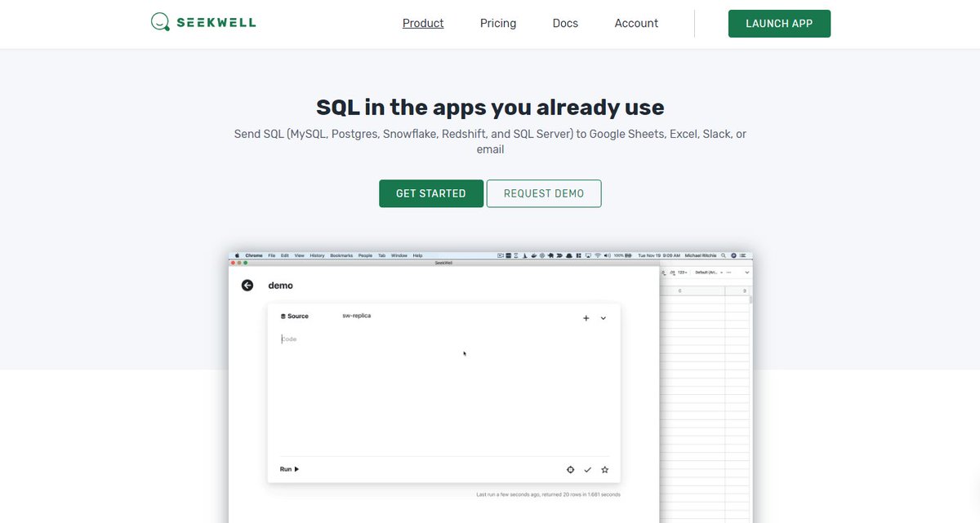Click REQUEST DEMO
Image resolution: width=980 pixels, height=523 pixels.
tap(544, 193)
